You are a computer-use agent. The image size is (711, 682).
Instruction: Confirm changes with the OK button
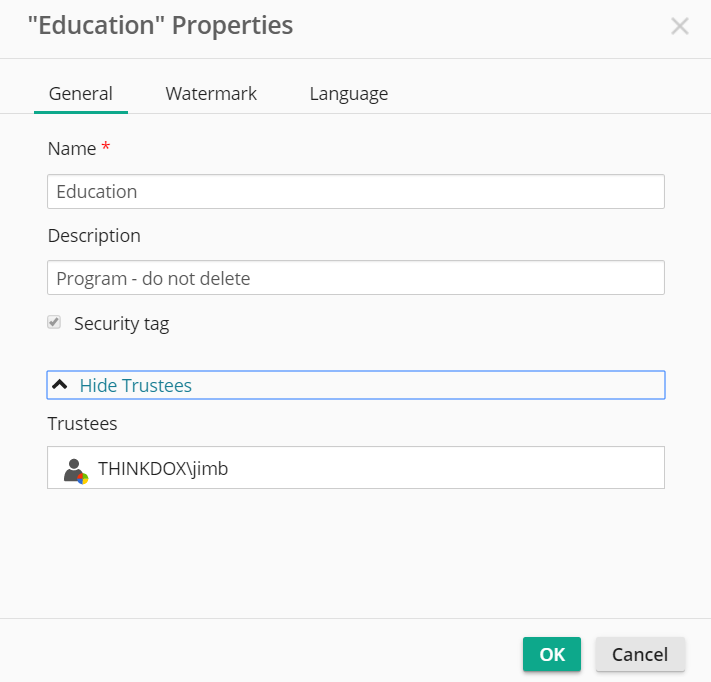click(552, 654)
